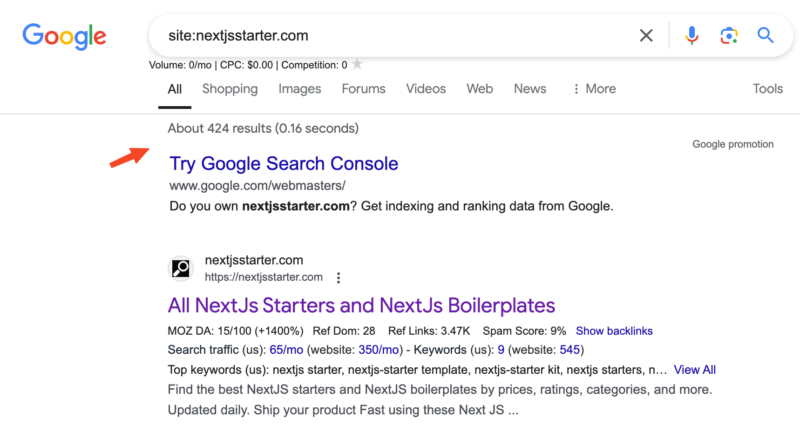This screenshot has height=432, width=800.
Task: Switch to the Images tab
Action: coord(299,89)
